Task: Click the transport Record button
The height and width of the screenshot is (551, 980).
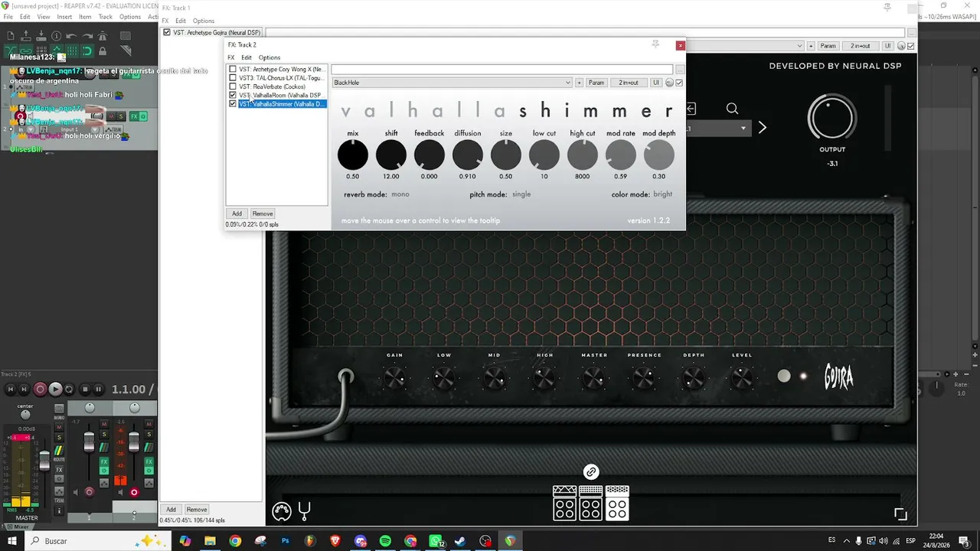Action: point(41,390)
